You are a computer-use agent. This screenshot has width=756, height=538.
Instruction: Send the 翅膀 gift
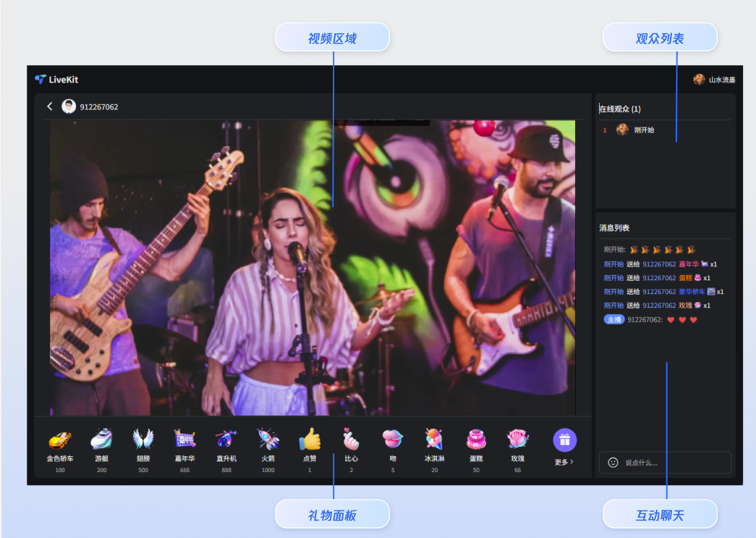(x=143, y=450)
